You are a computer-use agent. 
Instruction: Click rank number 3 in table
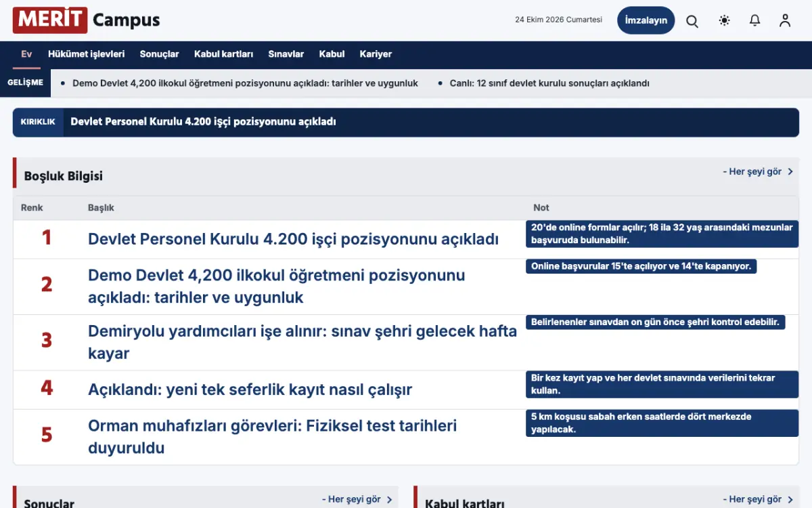(x=46, y=340)
